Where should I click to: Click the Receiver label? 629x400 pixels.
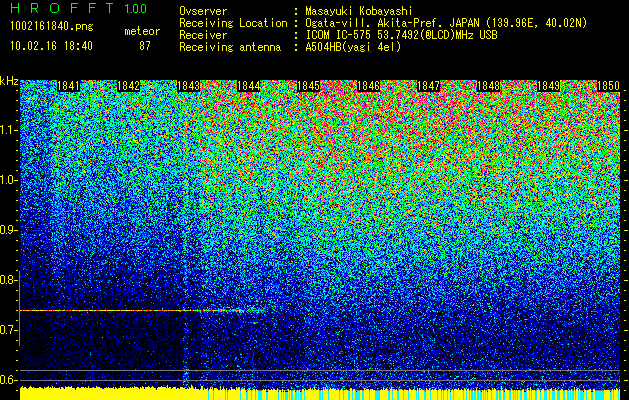(x=203, y=35)
